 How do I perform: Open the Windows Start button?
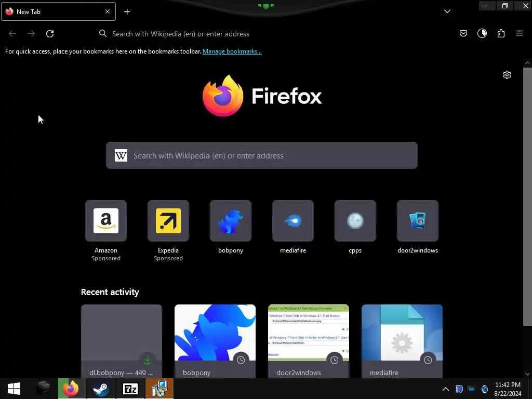[14, 389]
